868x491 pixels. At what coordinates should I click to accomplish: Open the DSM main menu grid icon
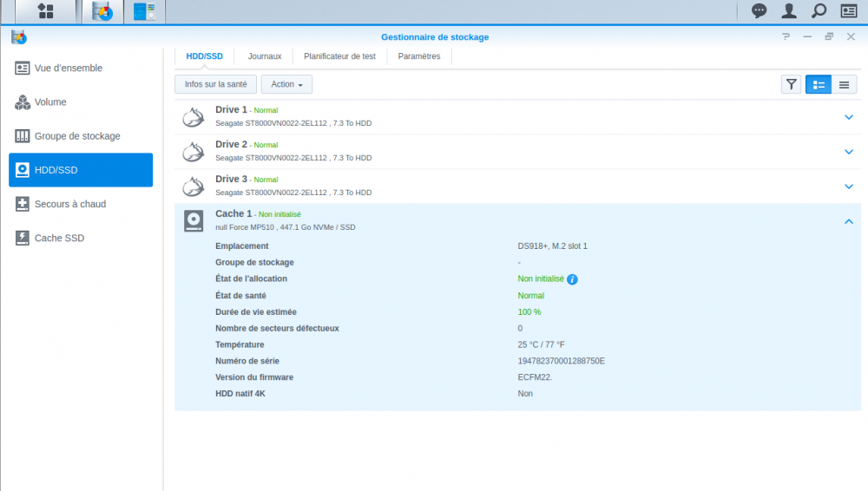click(45, 11)
